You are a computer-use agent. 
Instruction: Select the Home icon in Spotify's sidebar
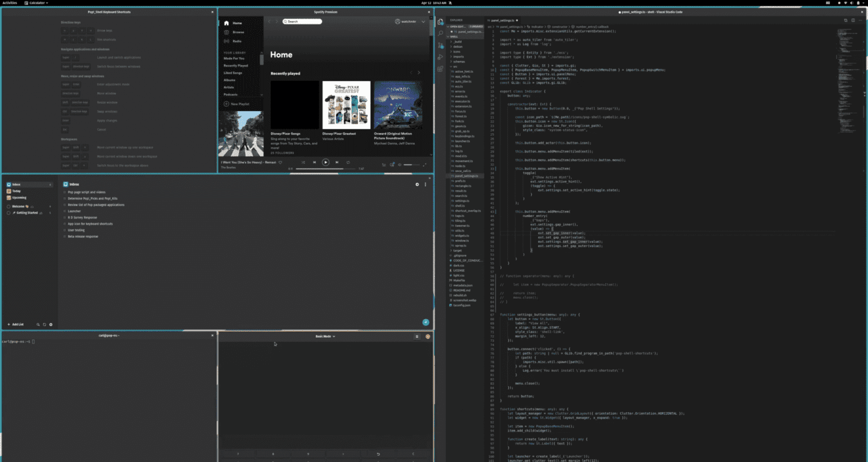click(x=225, y=23)
